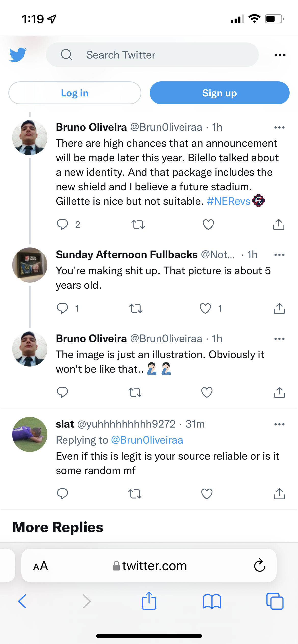
Task: Go back to the previous page
Action: click(x=22, y=601)
